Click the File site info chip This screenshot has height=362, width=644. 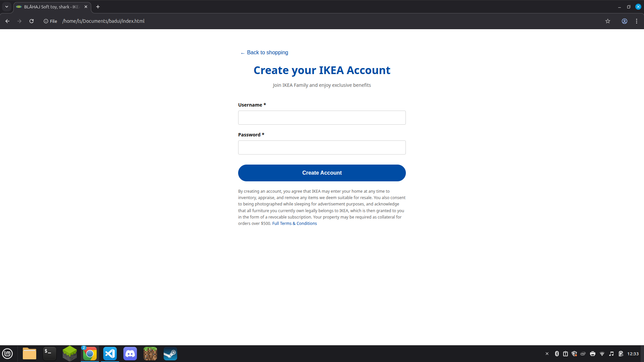point(50,21)
